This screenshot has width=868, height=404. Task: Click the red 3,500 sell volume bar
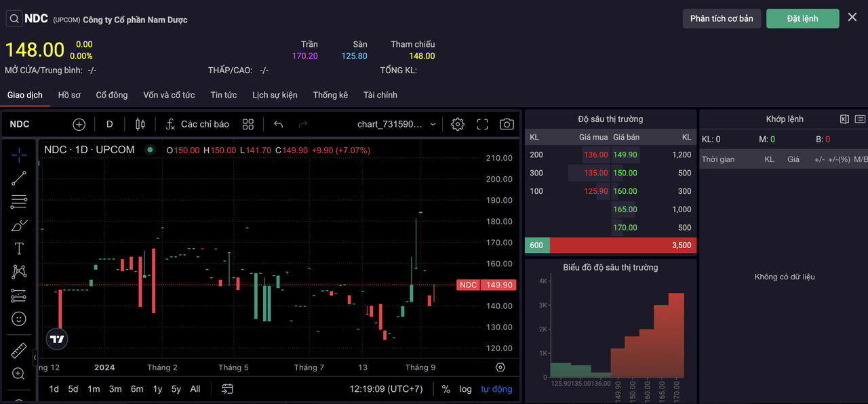tap(623, 245)
